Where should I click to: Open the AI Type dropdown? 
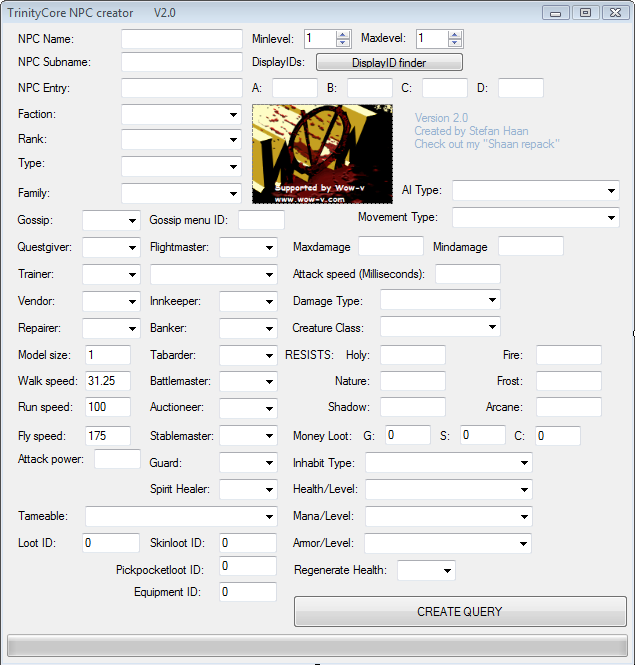[x=536, y=190]
